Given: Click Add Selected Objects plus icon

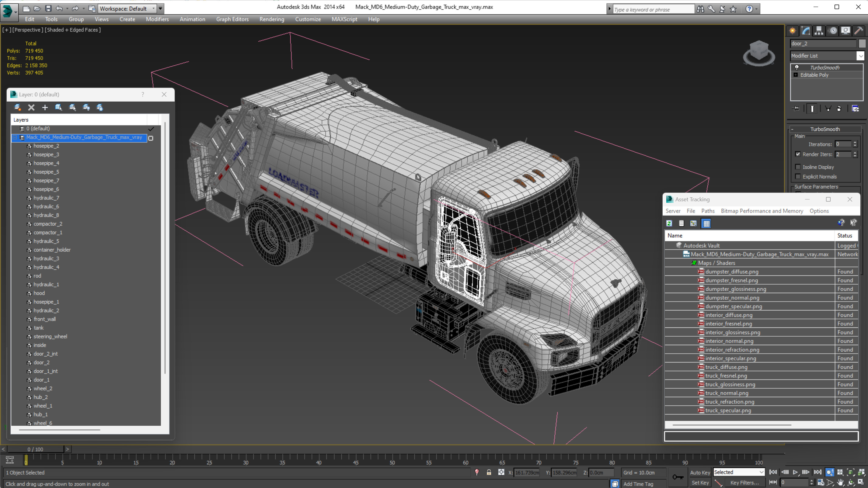Looking at the screenshot, I should click(45, 107).
